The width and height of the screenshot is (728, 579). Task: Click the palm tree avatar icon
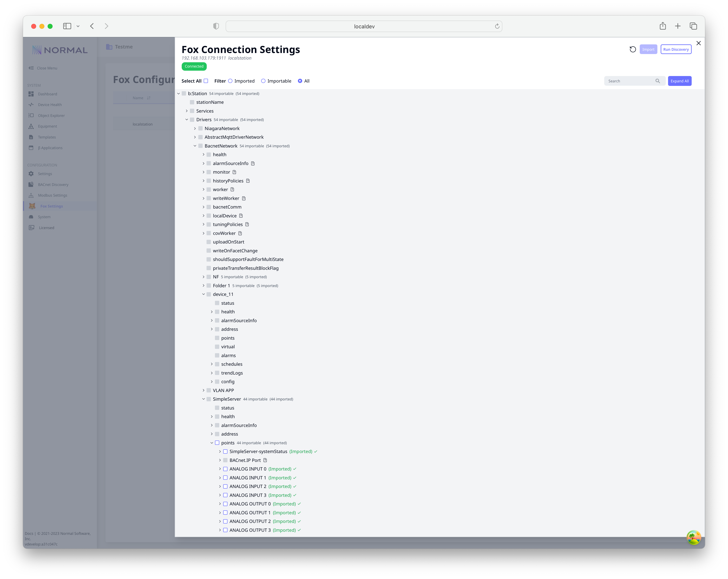tap(694, 537)
